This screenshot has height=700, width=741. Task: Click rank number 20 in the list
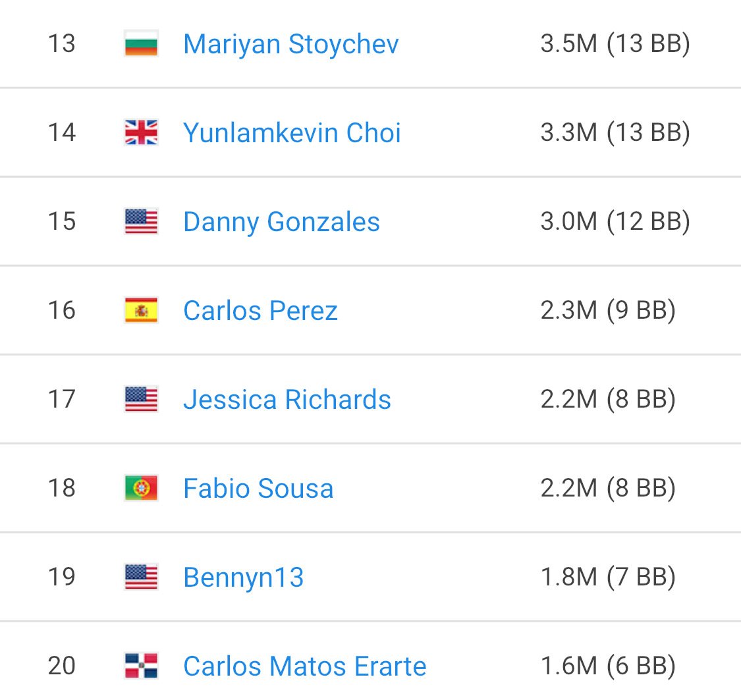pos(61,666)
